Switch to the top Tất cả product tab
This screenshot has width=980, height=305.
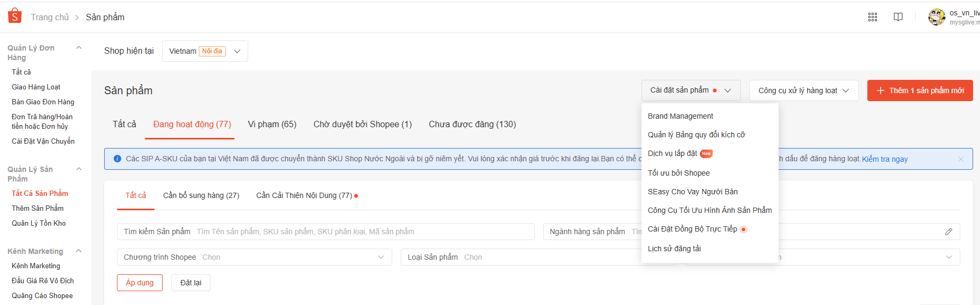[124, 124]
